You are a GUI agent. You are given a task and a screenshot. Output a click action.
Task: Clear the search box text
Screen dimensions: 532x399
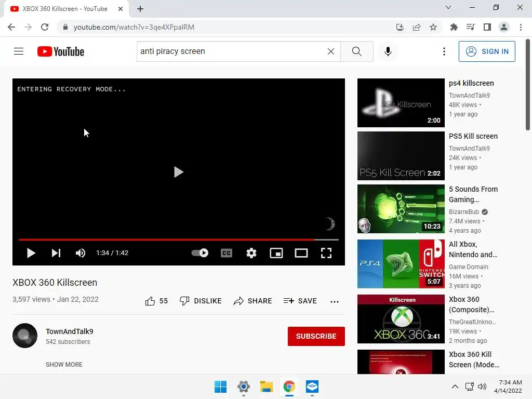coord(331,51)
